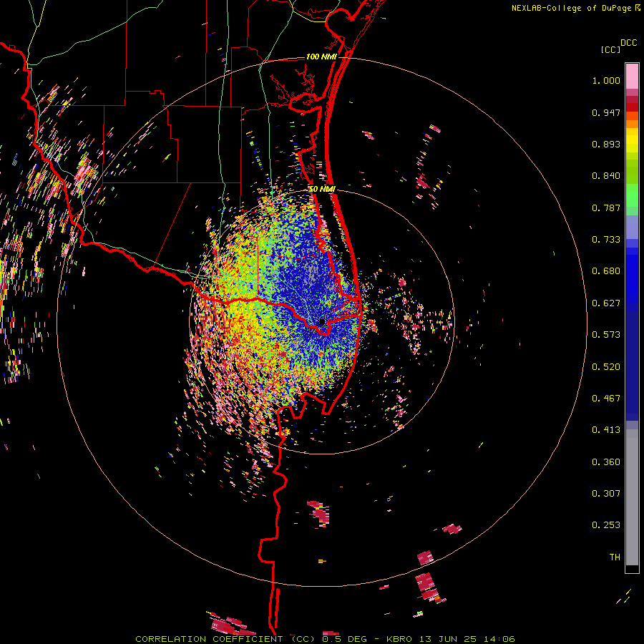This screenshot has height=644, width=644.
Task: Click the 1.000 value on the color scale
Action: click(606, 80)
